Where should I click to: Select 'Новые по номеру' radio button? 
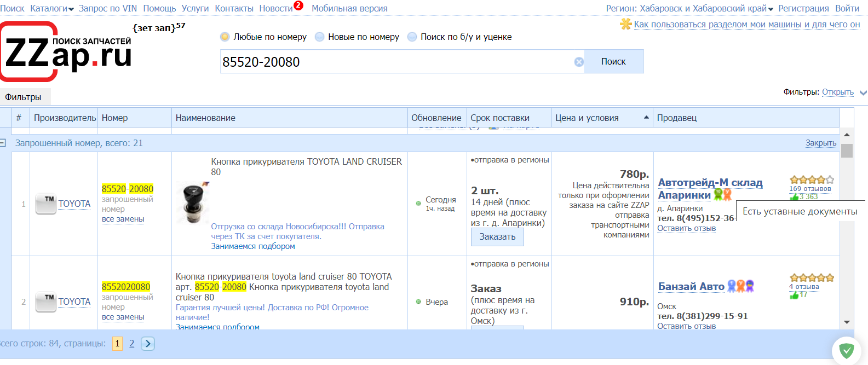(x=320, y=37)
